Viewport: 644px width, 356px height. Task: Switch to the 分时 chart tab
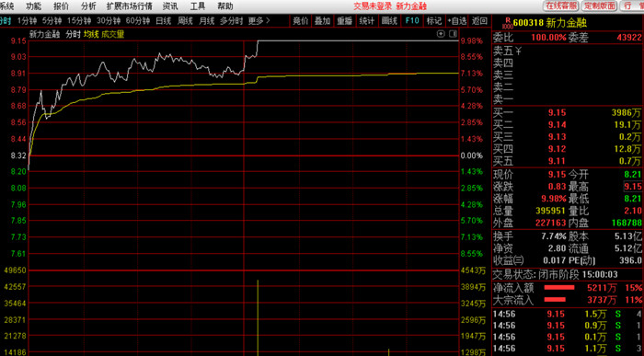pos(6,20)
